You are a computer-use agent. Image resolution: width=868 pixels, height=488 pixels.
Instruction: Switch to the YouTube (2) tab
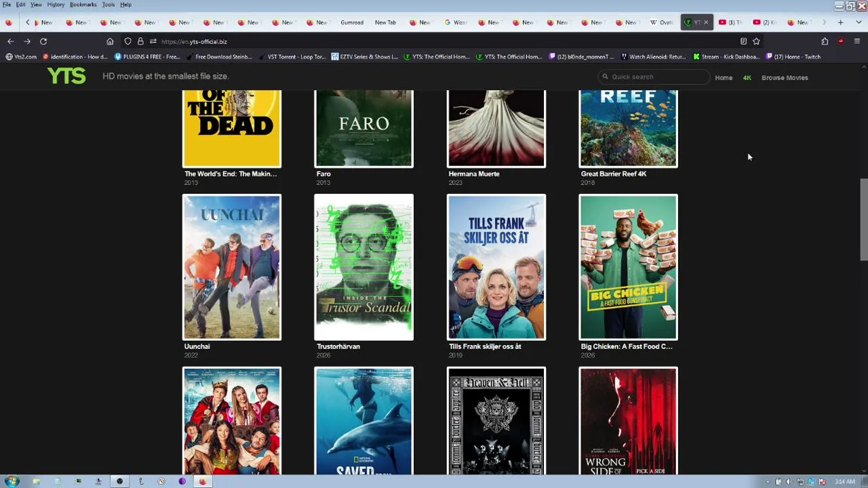(765, 22)
